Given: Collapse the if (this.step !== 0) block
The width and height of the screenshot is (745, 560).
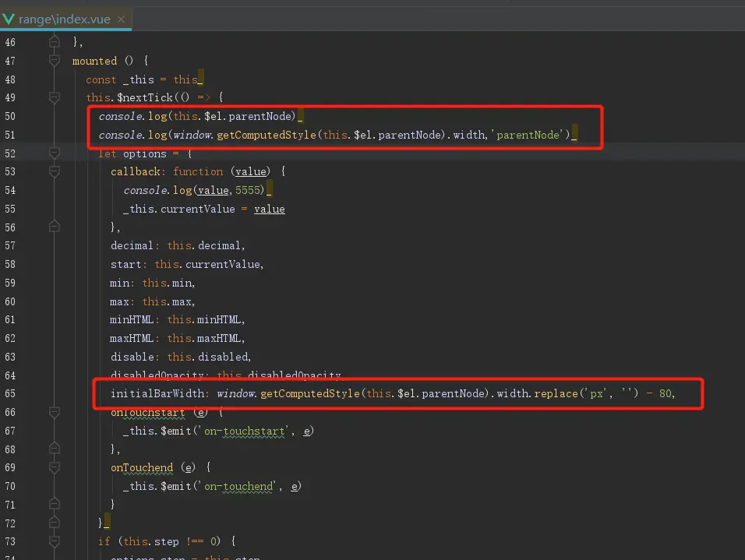Looking at the screenshot, I should 54,541.
